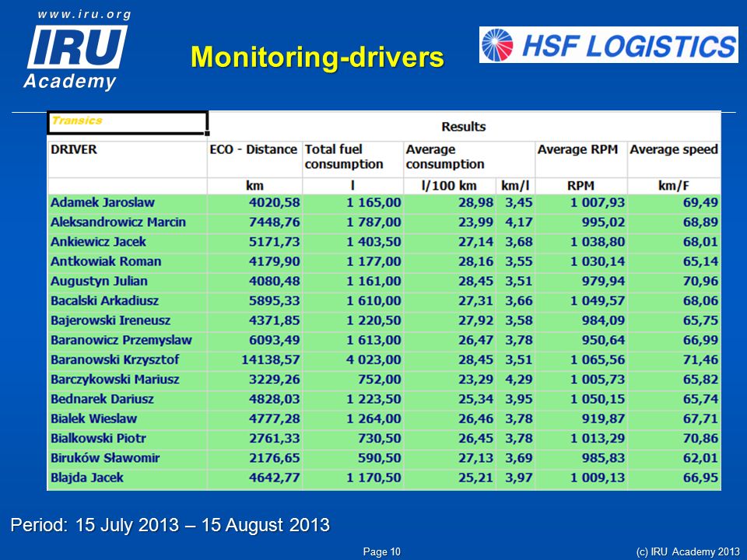
Task: Click fuel value 4 023,00
Action: [373, 359]
